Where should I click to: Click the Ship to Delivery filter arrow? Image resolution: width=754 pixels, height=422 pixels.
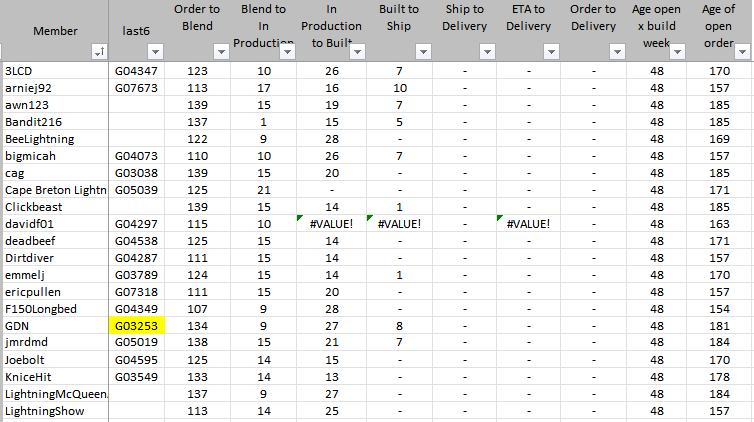486,52
